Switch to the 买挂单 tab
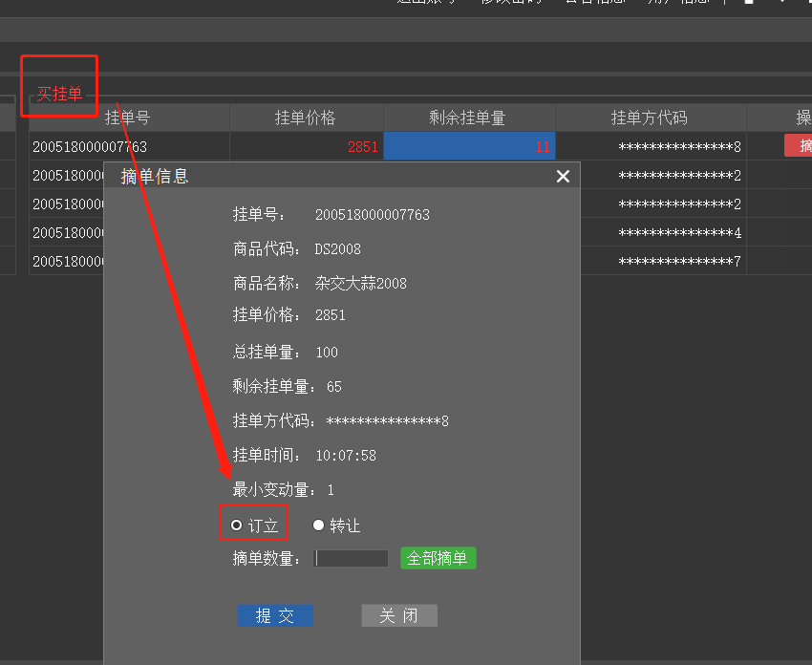Image resolution: width=812 pixels, height=665 pixels. [59, 94]
